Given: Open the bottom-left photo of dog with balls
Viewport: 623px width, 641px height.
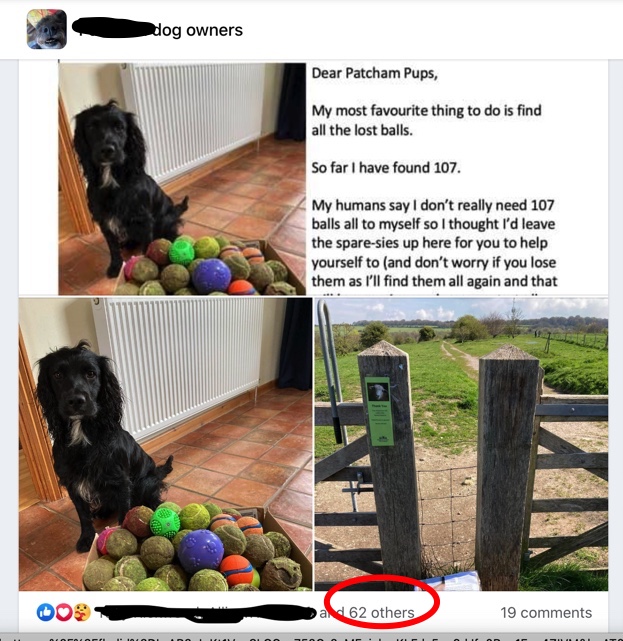Looking at the screenshot, I should click(x=166, y=444).
